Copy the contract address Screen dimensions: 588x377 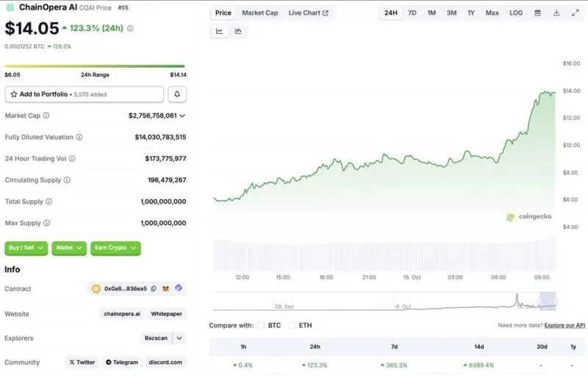[153, 289]
